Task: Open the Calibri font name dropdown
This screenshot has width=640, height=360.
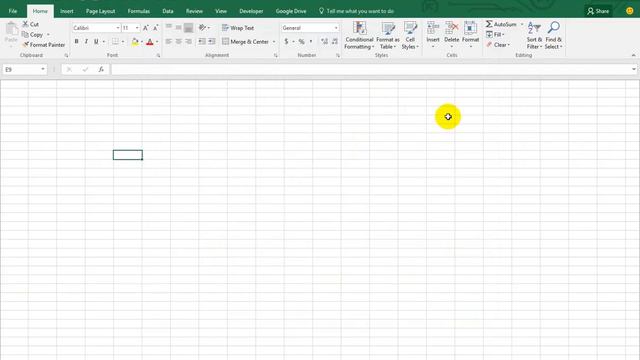Action: [118, 28]
